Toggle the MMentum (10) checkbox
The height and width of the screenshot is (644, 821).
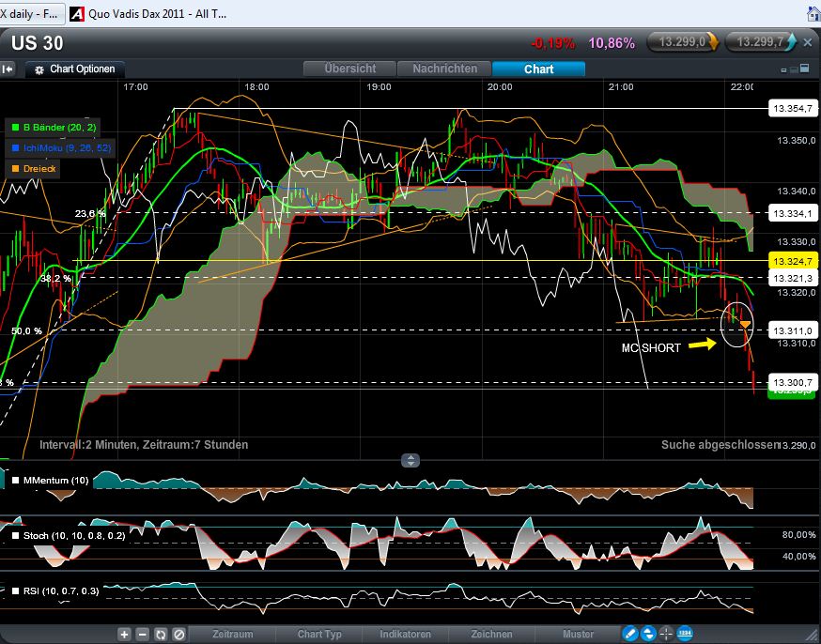pos(16,481)
